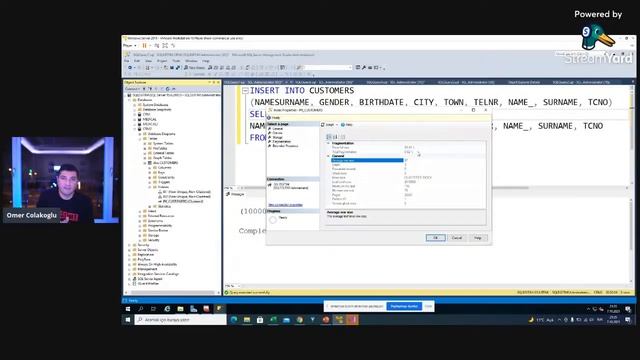Click the Help button in dialog footer
The width and height of the screenshot is (640, 360).
(478, 238)
